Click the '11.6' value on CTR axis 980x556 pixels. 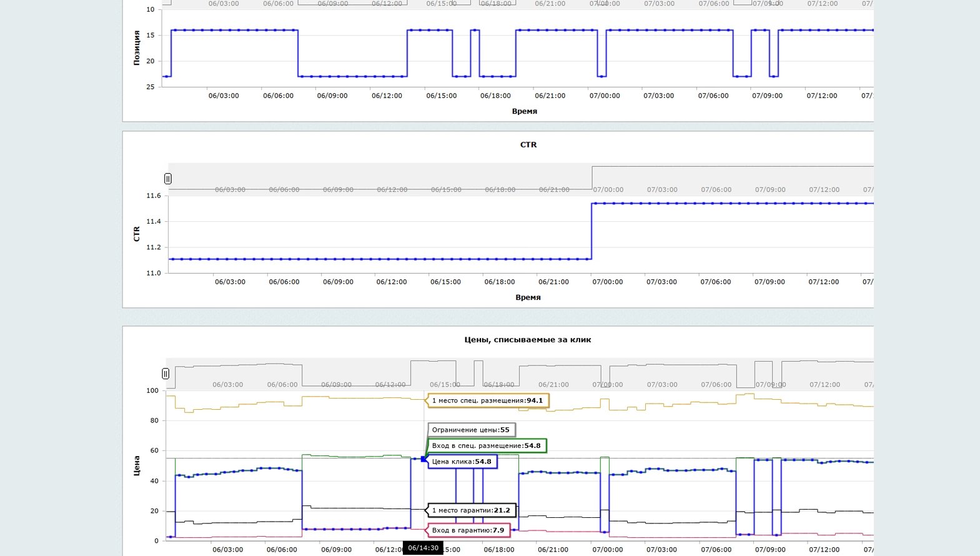(154, 196)
